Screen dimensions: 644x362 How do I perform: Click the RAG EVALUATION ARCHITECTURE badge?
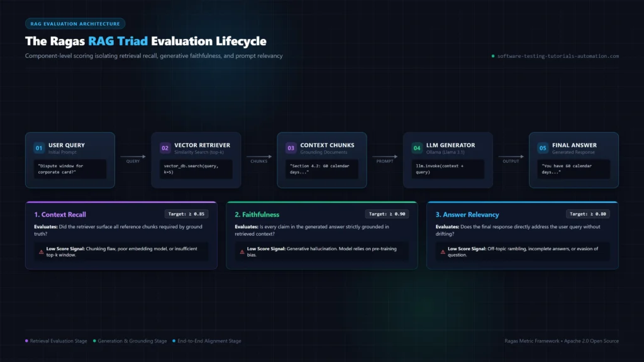pos(75,24)
